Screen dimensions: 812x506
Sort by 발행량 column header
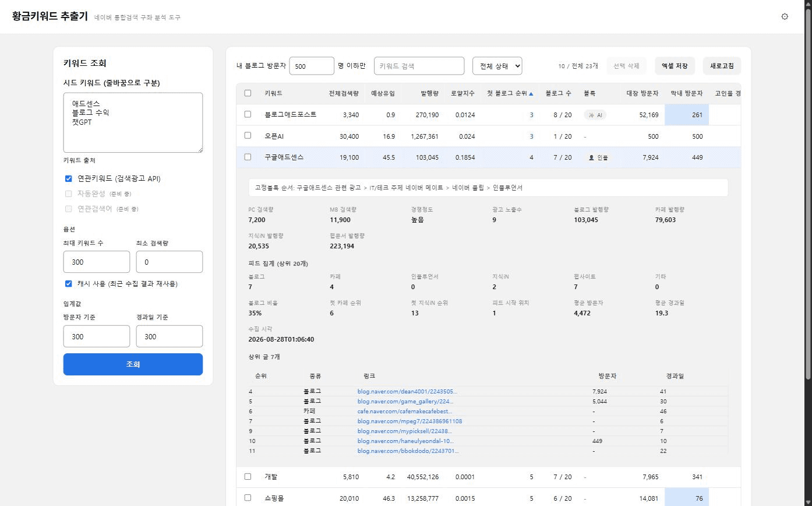(x=430, y=93)
